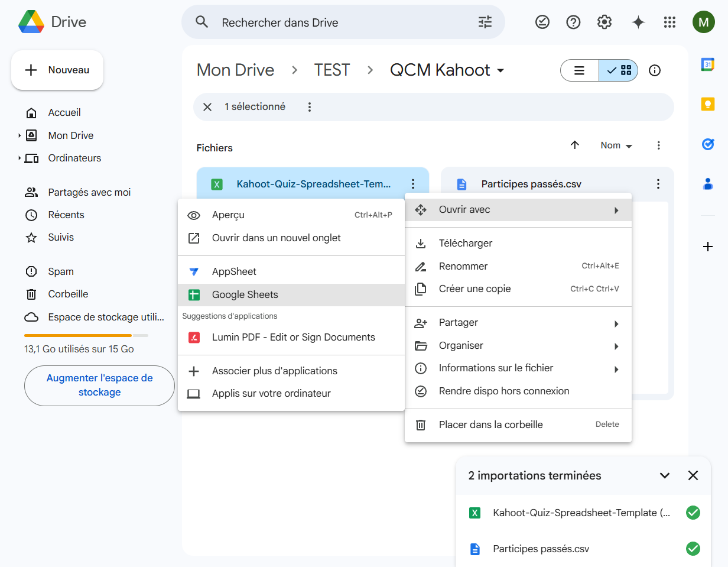
Task: Select Ouvrir dans un nouvel onglet
Action: pyautogui.click(x=291, y=238)
